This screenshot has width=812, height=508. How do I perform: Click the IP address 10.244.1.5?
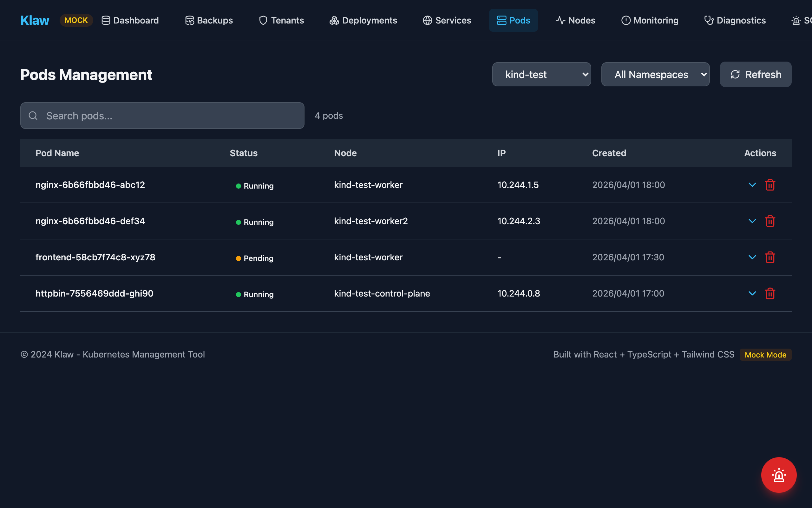(x=518, y=185)
